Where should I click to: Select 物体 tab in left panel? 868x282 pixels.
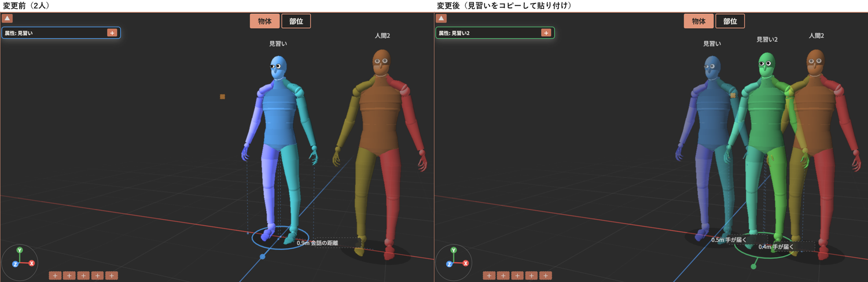(265, 21)
